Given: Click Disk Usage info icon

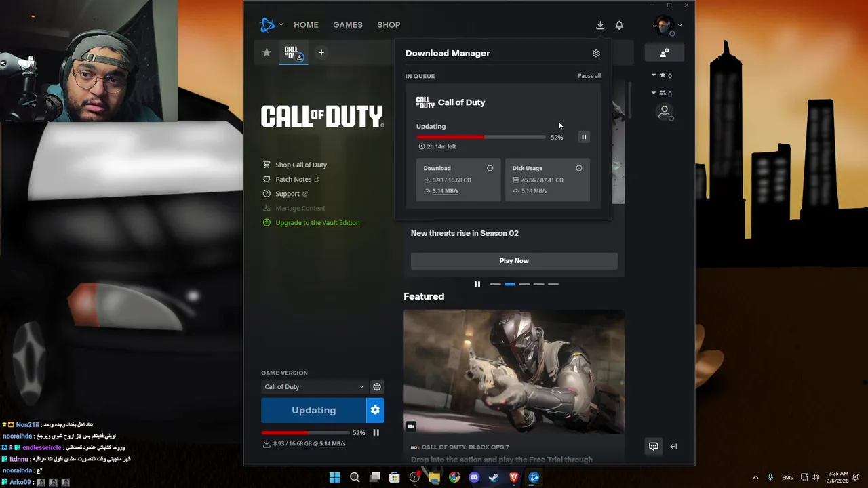Looking at the screenshot, I should [x=579, y=168].
